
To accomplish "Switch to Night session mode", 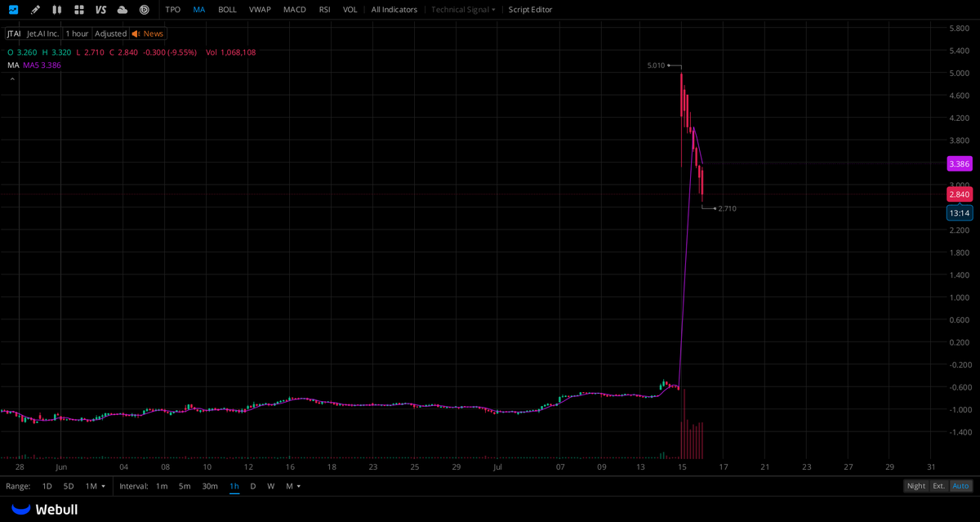I will [x=916, y=486].
